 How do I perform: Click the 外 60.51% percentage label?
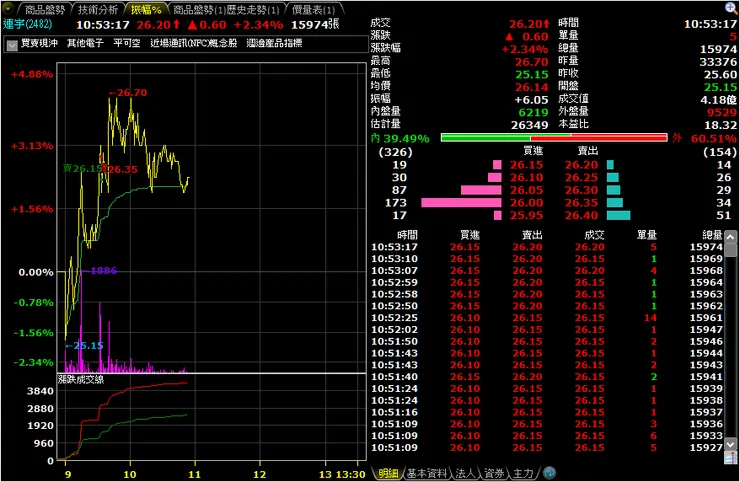[705, 138]
